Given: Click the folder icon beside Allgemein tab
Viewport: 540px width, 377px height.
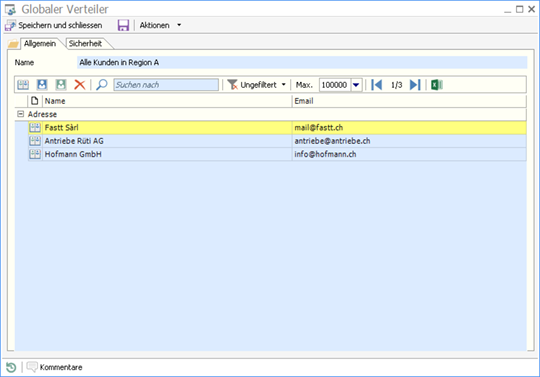Looking at the screenshot, I should [x=13, y=44].
